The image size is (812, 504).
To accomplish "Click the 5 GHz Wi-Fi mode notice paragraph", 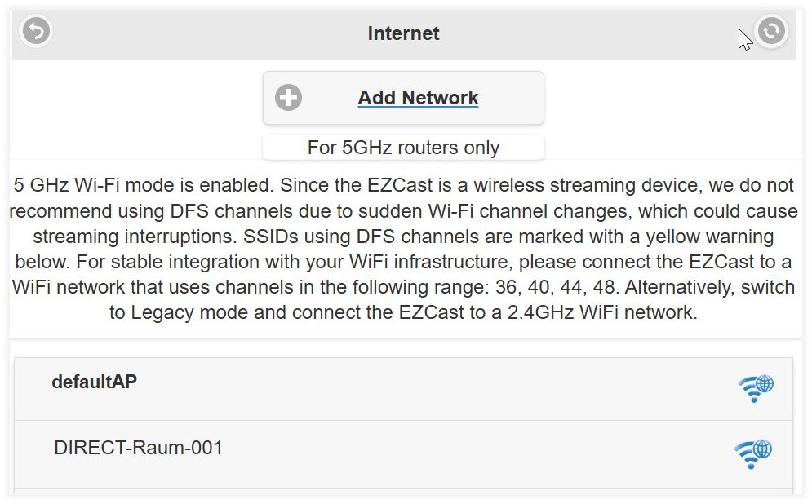I will 403,249.
